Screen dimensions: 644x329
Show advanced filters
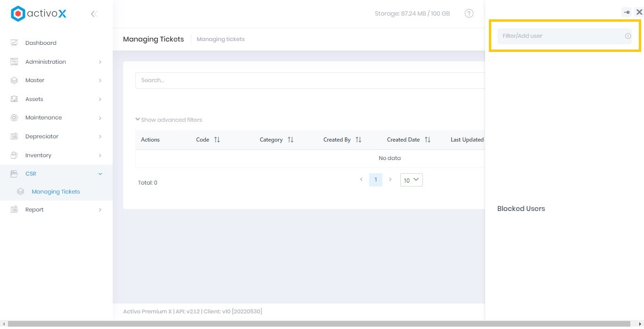(x=169, y=120)
